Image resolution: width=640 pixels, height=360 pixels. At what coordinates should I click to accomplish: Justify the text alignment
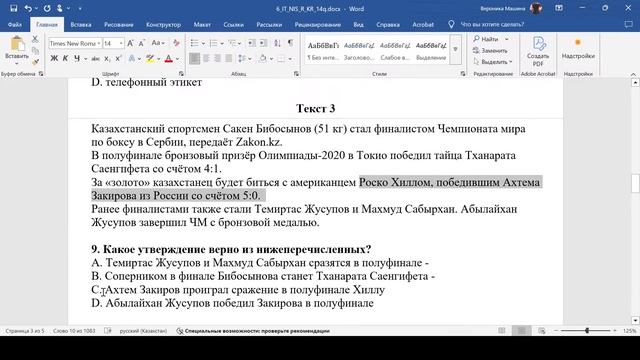coord(229,59)
